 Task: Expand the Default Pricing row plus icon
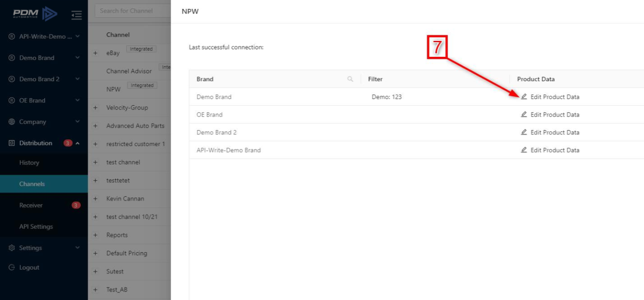tap(95, 254)
